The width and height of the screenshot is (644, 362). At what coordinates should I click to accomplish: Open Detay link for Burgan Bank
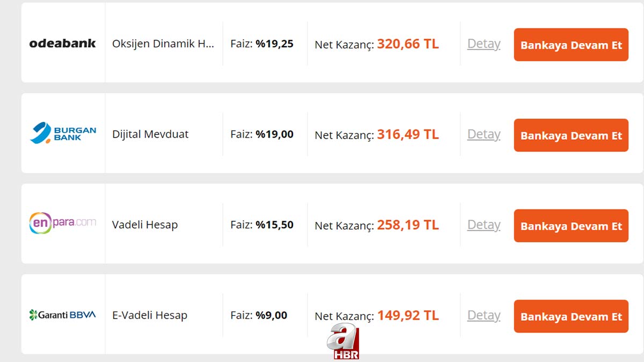(x=484, y=134)
